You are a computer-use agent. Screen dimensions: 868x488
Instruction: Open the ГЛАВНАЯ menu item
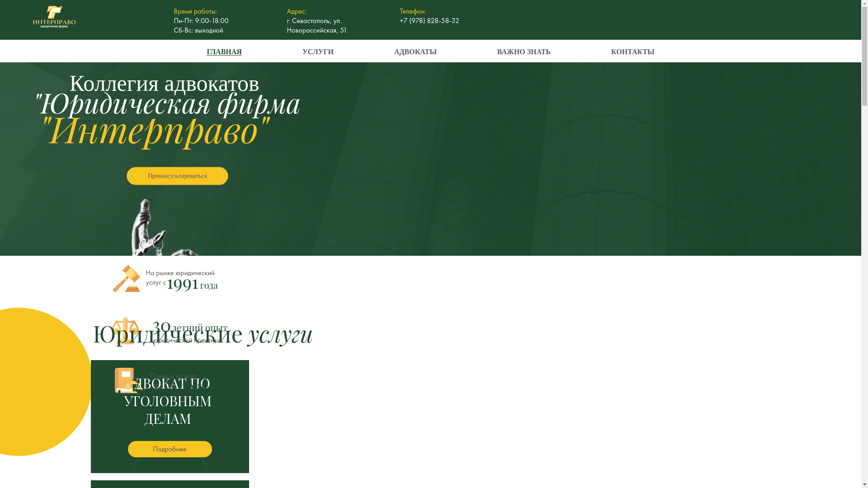point(224,52)
